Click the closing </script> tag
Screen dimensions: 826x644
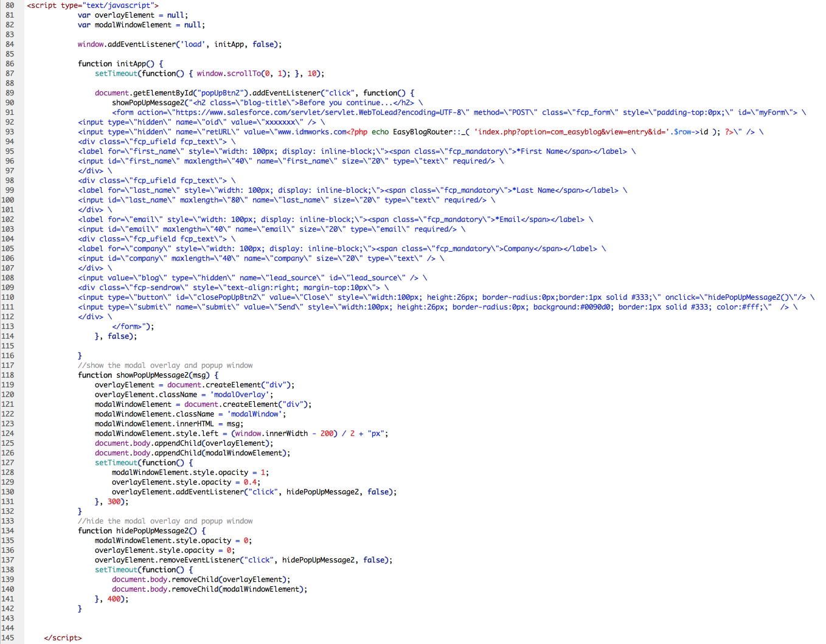[x=63, y=638]
